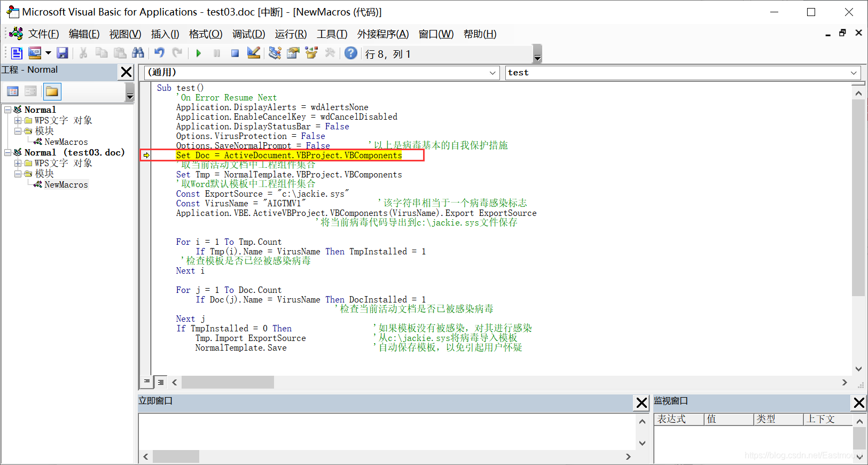Open the 帮助(H) menu
Image resolution: width=868 pixels, height=465 pixels.
pyautogui.click(x=480, y=34)
